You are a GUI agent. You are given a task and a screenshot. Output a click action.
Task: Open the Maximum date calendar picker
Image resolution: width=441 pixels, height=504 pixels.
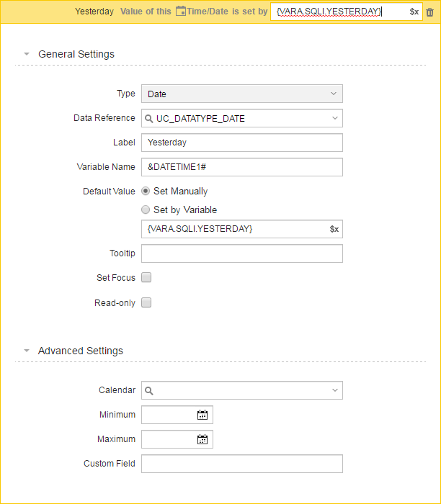pyautogui.click(x=202, y=439)
